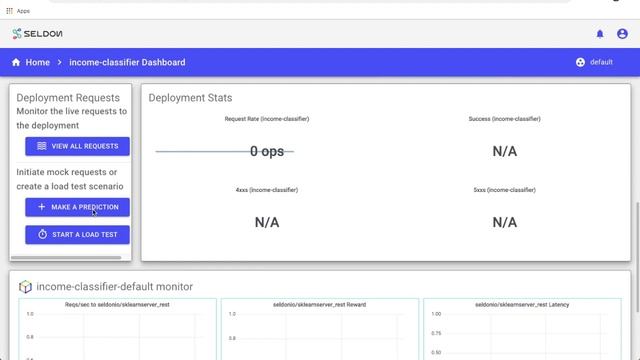Click the 4xxs (income-classifier) label
640x360 pixels.
click(267, 190)
